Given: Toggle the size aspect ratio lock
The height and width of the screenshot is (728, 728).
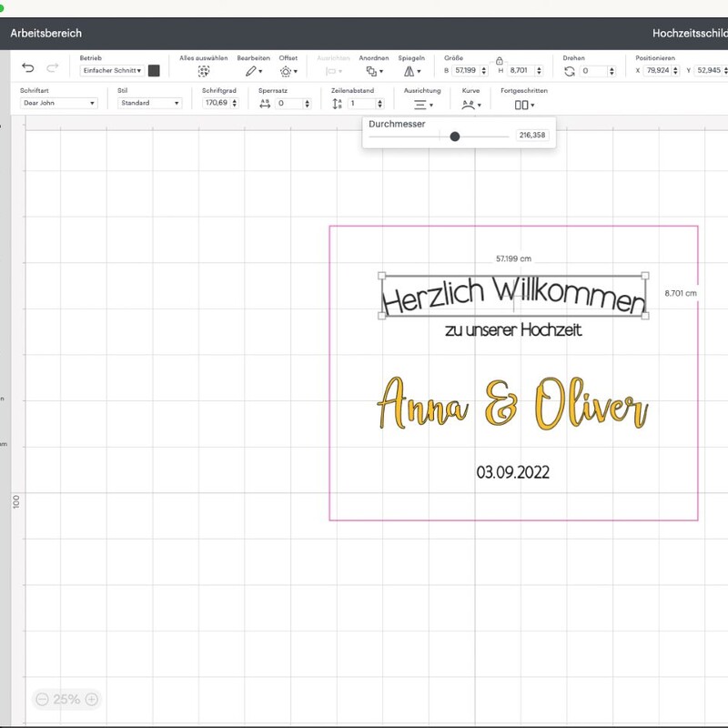Looking at the screenshot, I should click(499, 61).
